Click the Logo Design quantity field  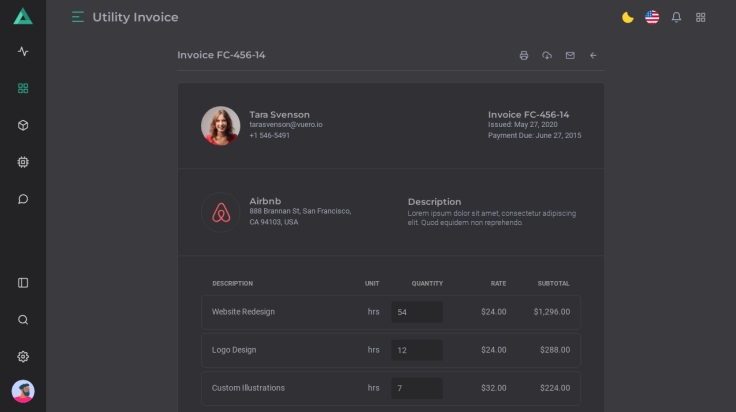416,350
